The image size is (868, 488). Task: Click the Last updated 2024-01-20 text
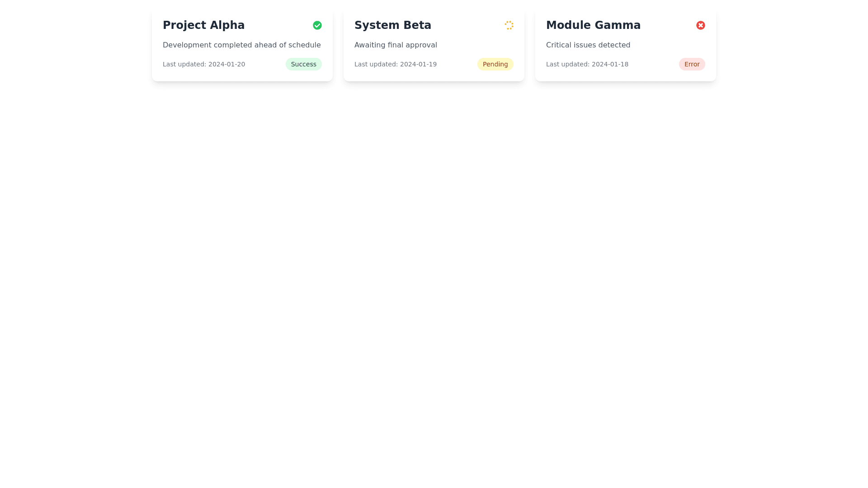[x=204, y=64]
